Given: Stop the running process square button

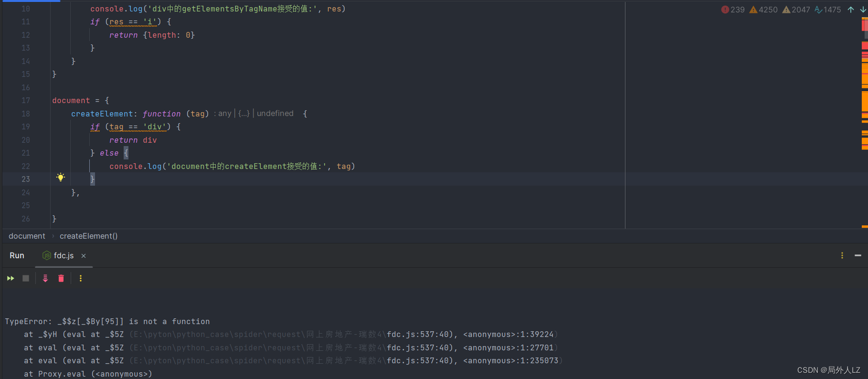Looking at the screenshot, I should tap(26, 278).
